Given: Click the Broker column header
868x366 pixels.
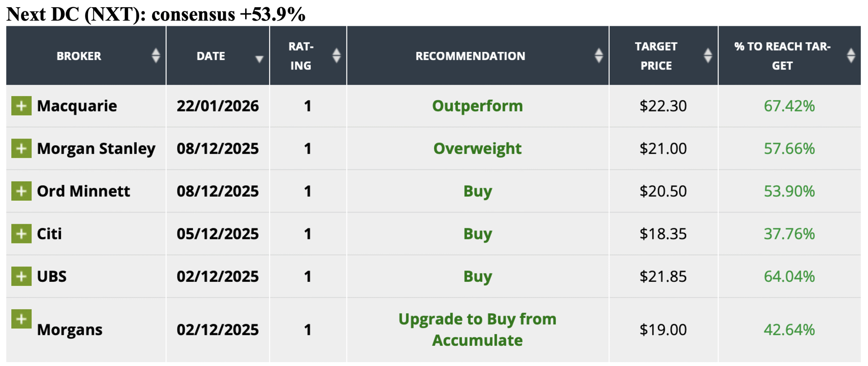Looking at the screenshot, I should 79,56.
